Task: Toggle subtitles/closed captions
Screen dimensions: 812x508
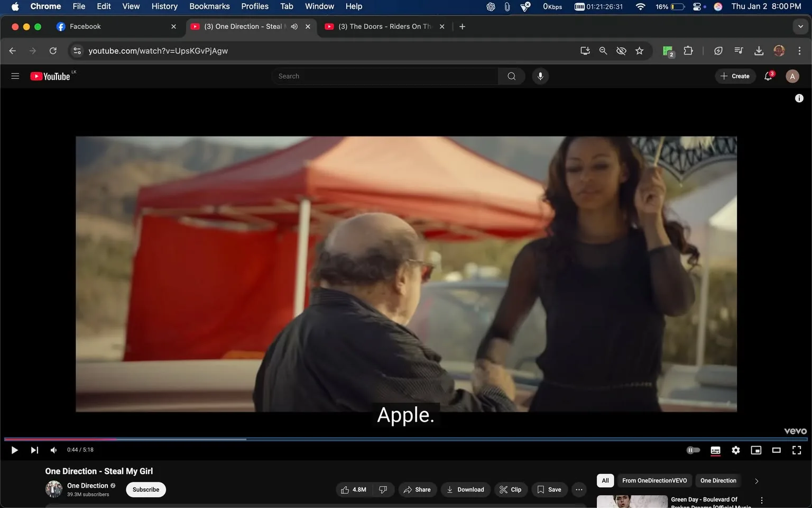Action: (715, 450)
